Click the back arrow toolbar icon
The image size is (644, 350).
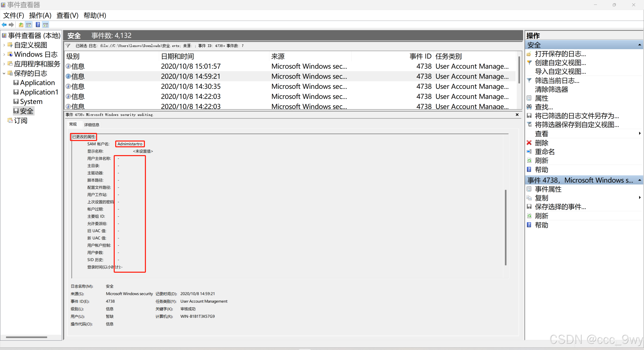click(x=4, y=25)
